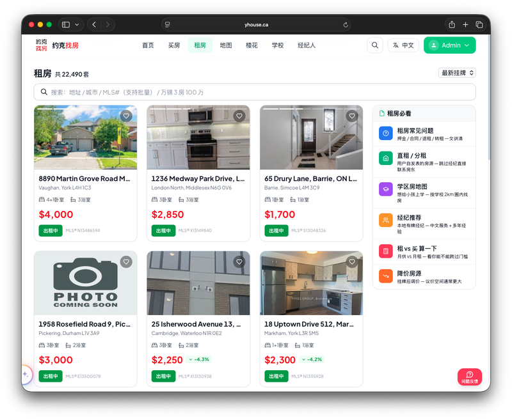Open the 租 vs 买 red calculator icon
Image resolution: width=512 pixels, height=420 pixels.
point(386,251)
